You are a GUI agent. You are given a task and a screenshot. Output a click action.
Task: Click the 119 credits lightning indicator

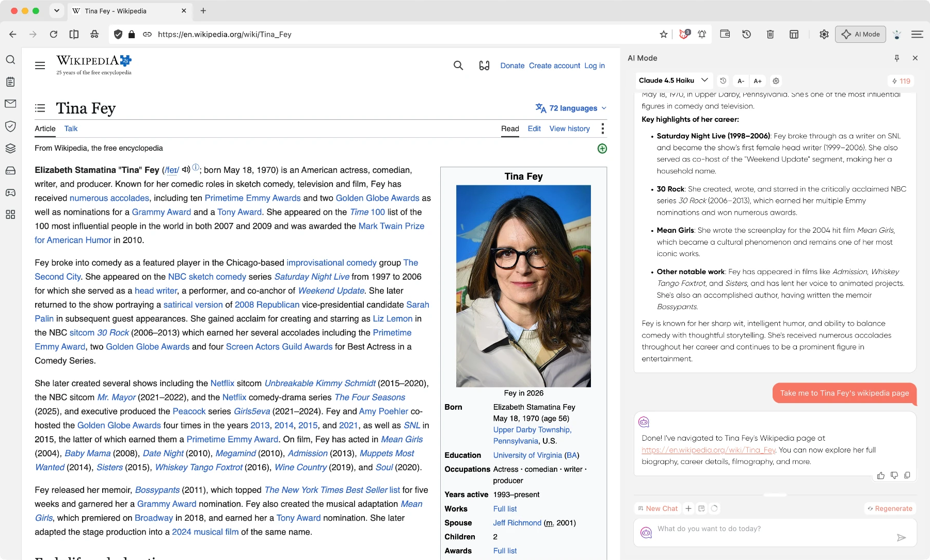pyautogui.click(x=901, y=81)
